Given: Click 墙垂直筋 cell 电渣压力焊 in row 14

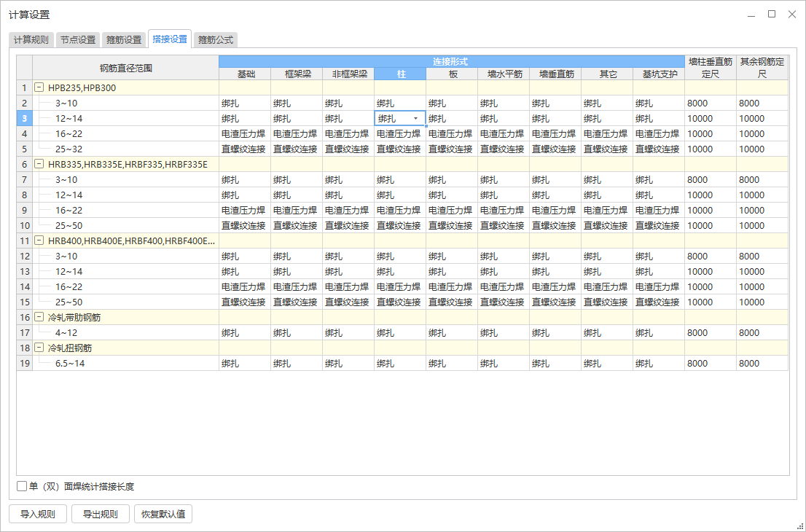Looking at the screenshot, I should point(555,287).
